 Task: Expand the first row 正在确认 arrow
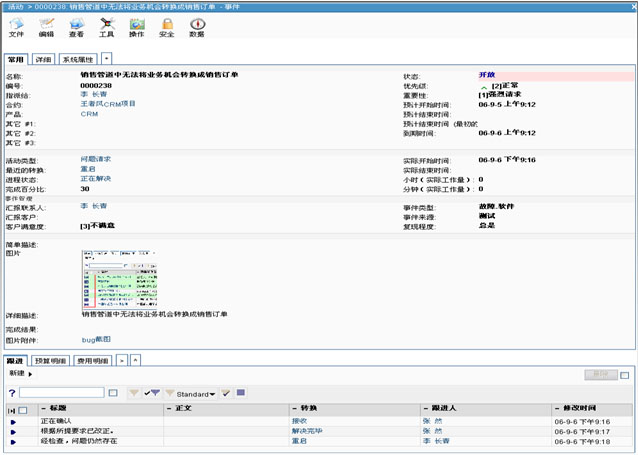(x=14, y=422)
